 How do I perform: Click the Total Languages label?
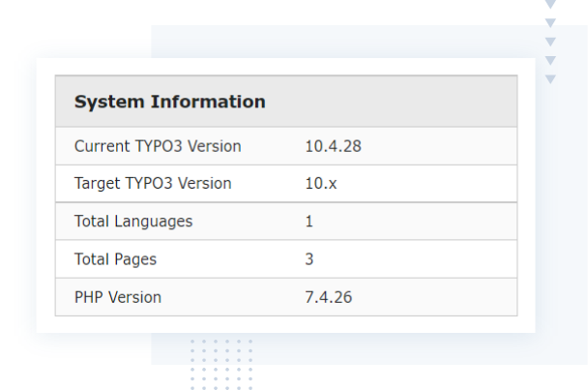[133, 221]
